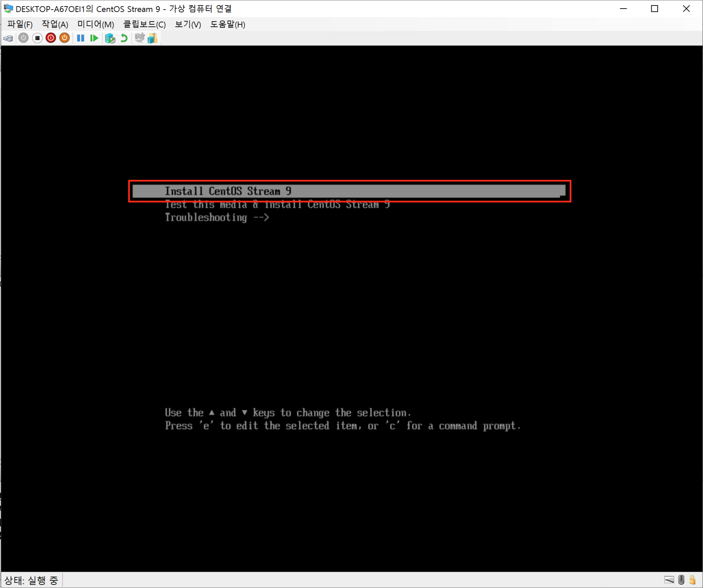
Task: Click the VM connection title bar icon
Action: coord(8,9)
